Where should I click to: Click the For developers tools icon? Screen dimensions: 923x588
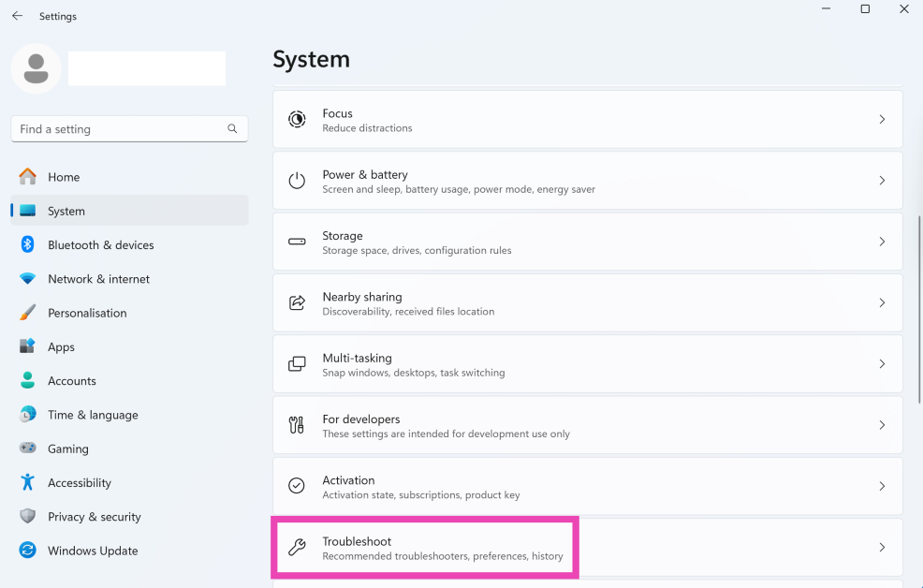point(297,425)
